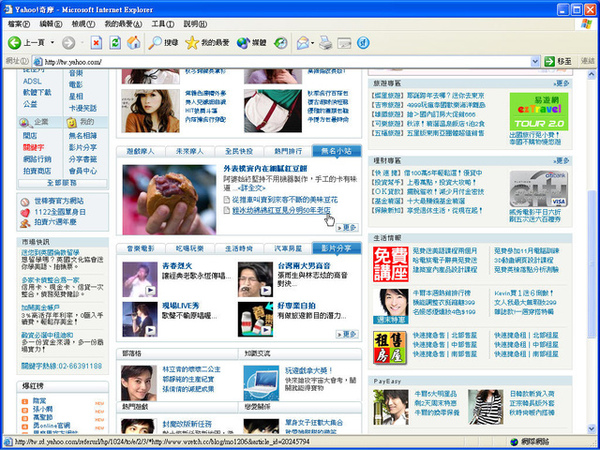
Task: Click the vertical scrollbar down arrow
Action: [x=592, y=429]
